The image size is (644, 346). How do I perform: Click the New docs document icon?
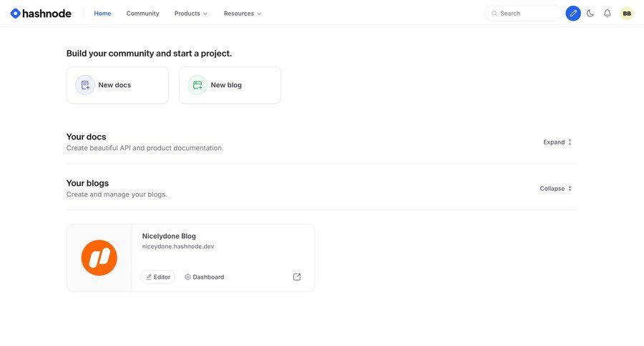[85, 85]
